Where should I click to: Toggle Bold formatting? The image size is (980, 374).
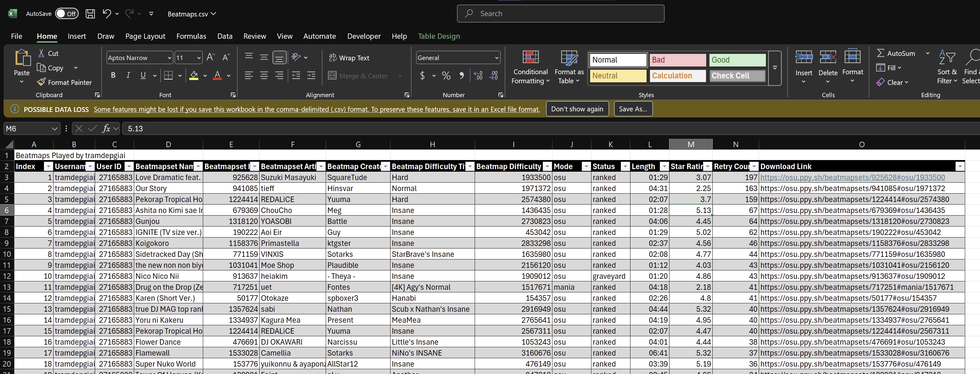pyautogui.click(x=113, y=76)
